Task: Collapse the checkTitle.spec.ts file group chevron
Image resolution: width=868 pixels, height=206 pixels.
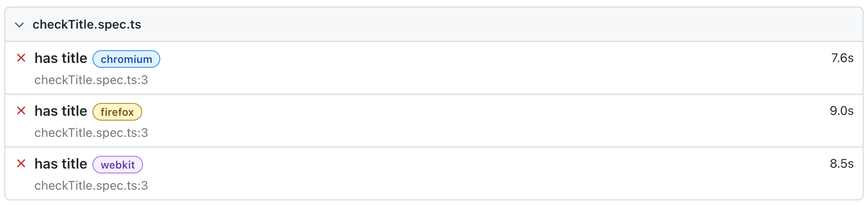Action: click(19, 25)
